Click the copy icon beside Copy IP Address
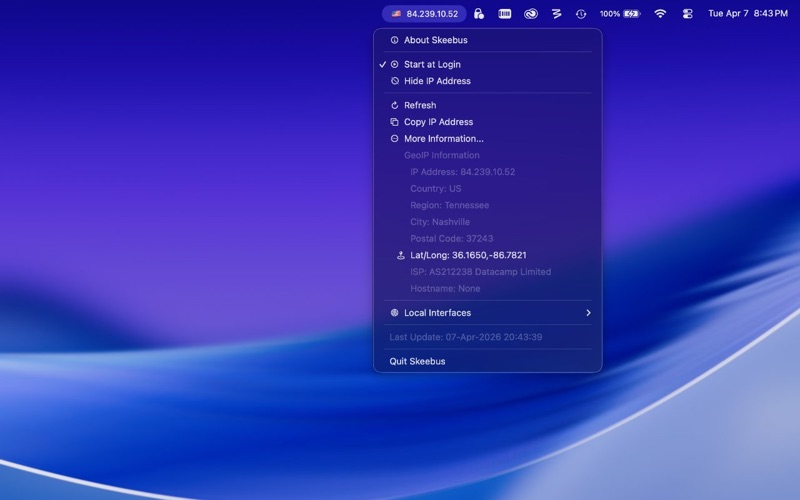The width and height of the screenshot is (800, 500). click(394, 122)
